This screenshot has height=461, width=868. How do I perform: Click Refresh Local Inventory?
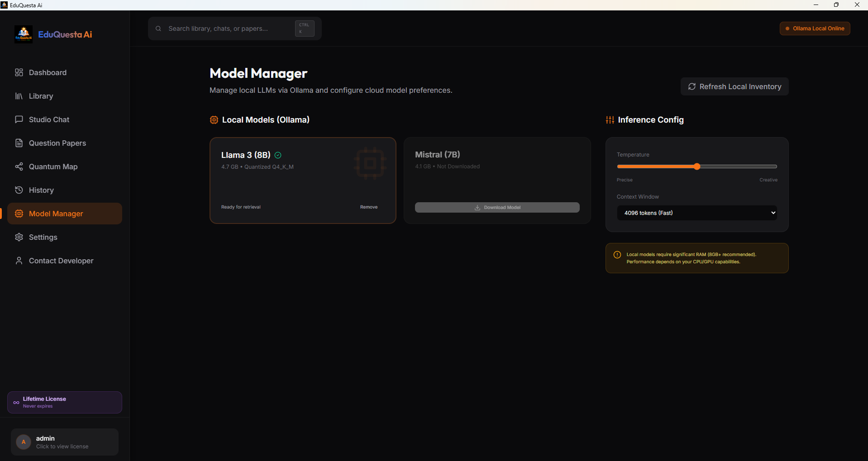tap(734, 86)
